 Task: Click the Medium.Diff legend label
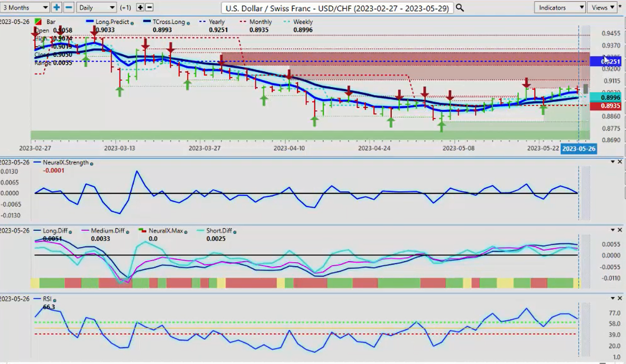coord(108,231)
